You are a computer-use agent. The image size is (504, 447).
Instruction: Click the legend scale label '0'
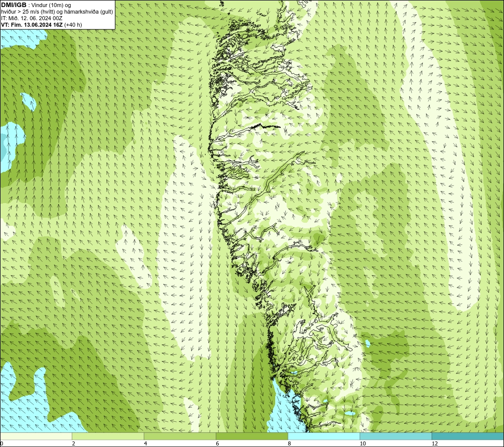coord(2,444)
